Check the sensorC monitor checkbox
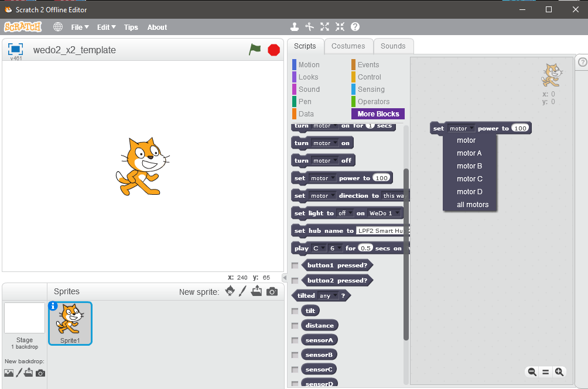 pos(295,370)
